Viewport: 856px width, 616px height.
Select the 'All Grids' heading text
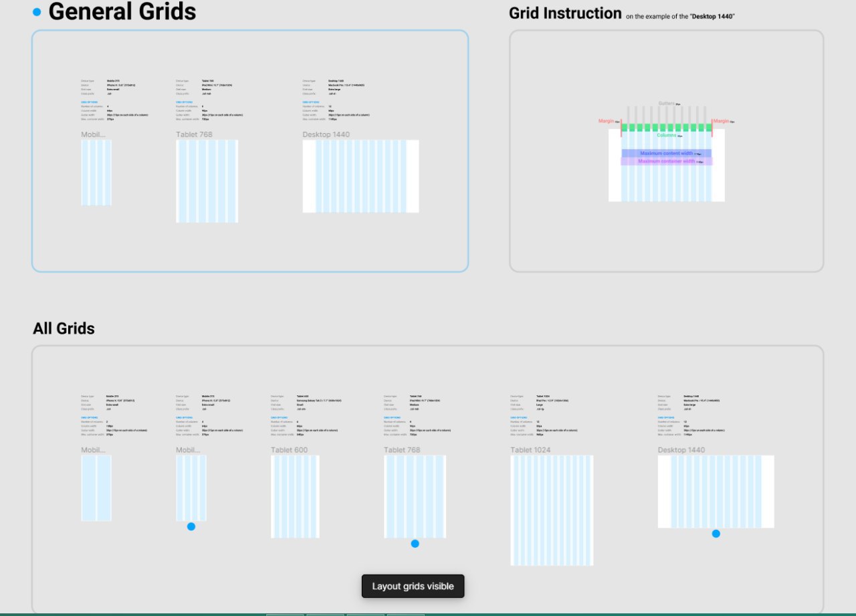point(64,328)
